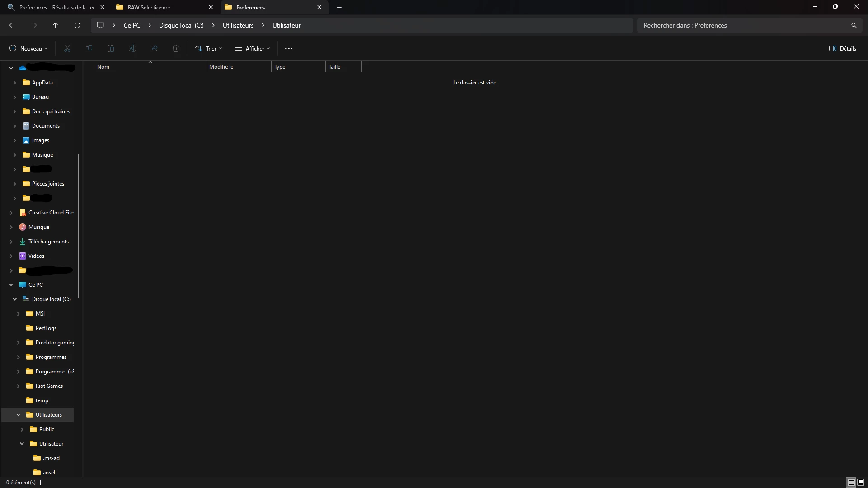The height and width of the screenshot is (488, 868).
Task: Click the Share icon in toolbar
Action: (154, 49)
